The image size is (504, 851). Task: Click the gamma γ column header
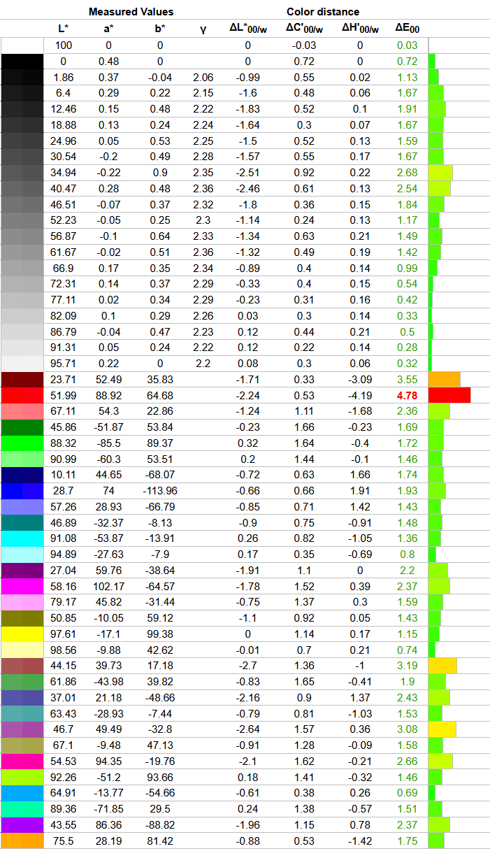(203, 29)
